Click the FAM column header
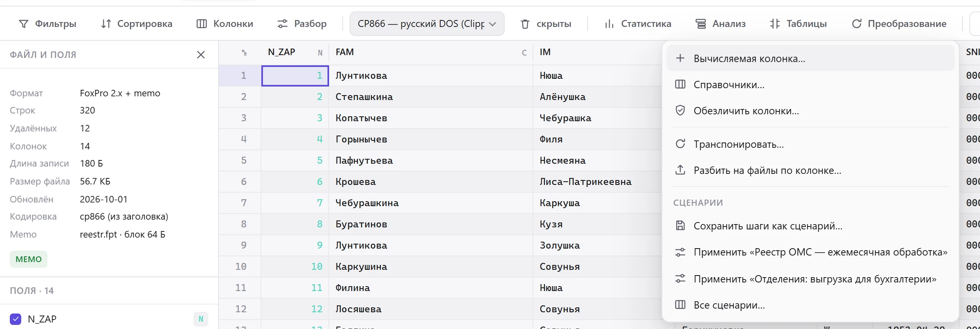Screen dimensions: 980x329 point(431,52)
